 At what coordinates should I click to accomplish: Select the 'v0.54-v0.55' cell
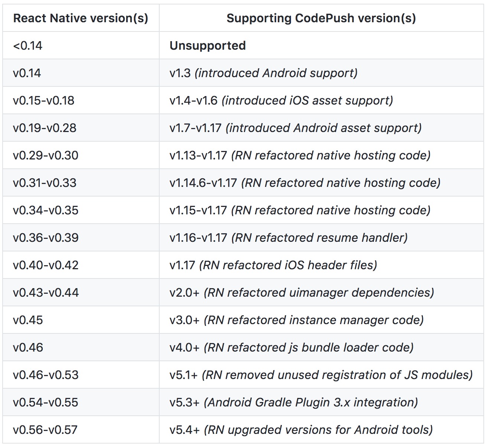click(81, 402)
